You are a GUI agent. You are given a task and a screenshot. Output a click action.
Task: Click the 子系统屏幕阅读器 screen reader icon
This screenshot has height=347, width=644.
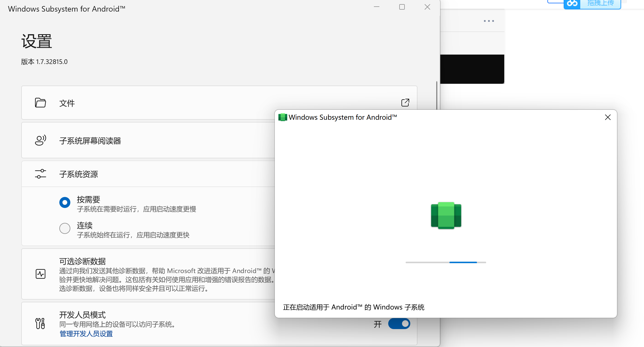[40, 140]
